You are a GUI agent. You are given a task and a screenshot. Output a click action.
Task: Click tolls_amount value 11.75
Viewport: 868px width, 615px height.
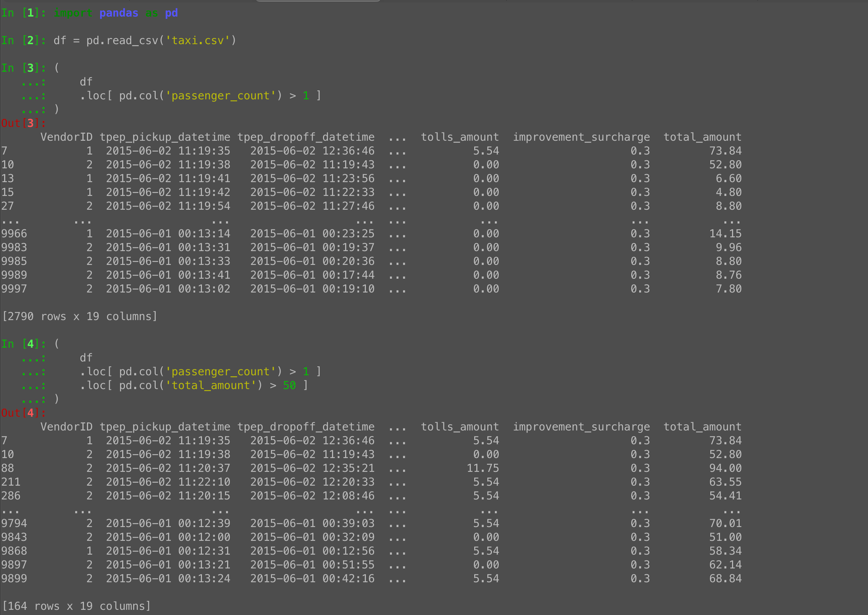483,468
